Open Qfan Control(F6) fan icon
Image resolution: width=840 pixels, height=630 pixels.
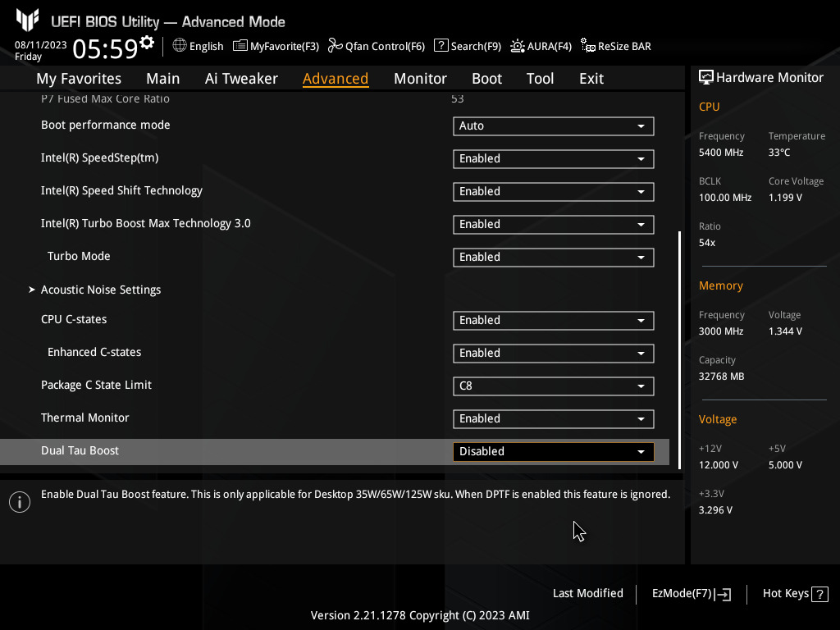pyautogui.click(x=335, y=46)
